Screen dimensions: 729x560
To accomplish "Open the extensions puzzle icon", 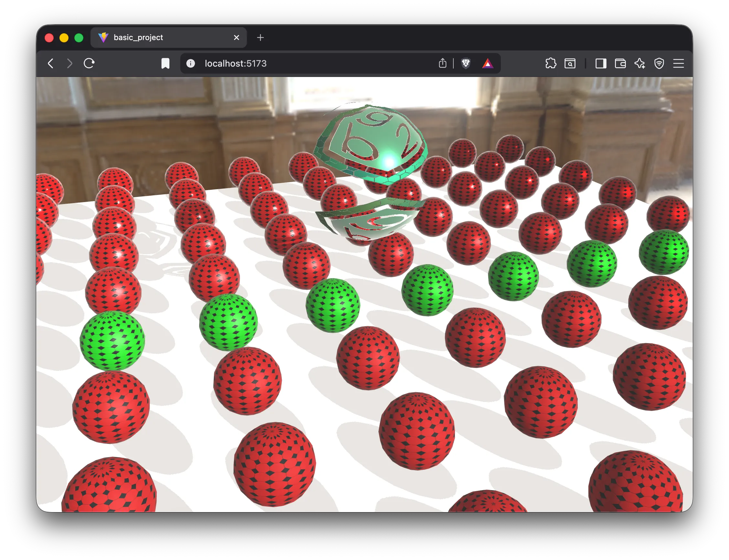I will click(x=551, y=63).
